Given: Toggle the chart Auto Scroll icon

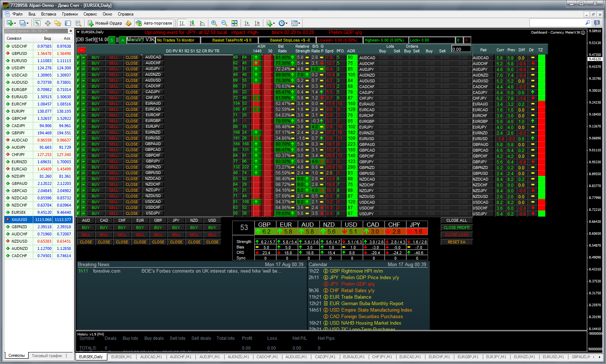Looking at the screenshot, I should 247,23.
